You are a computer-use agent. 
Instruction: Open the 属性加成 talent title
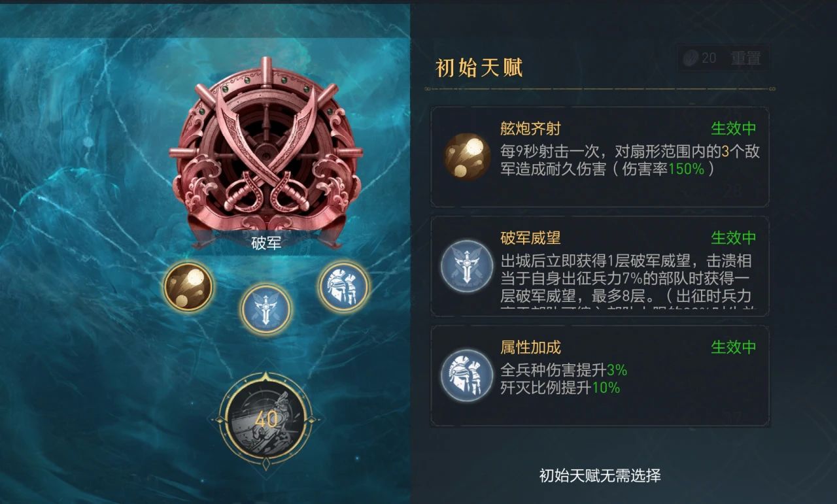[x=530, y=347]
